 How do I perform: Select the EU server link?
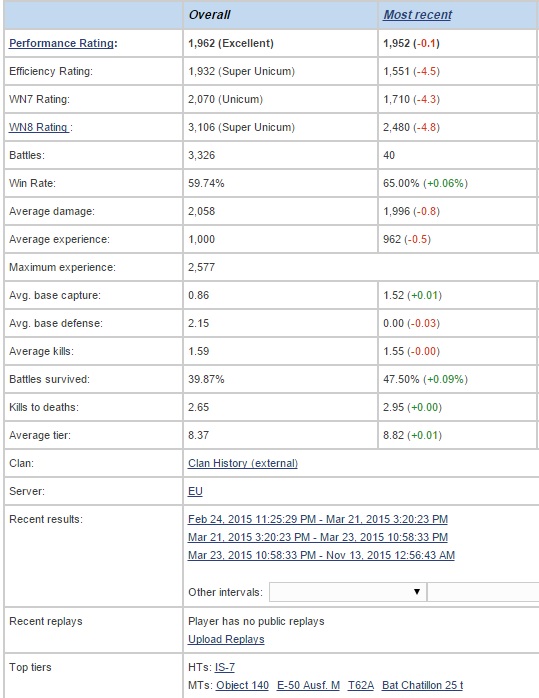pyautogui.click(x=195, y=491)
